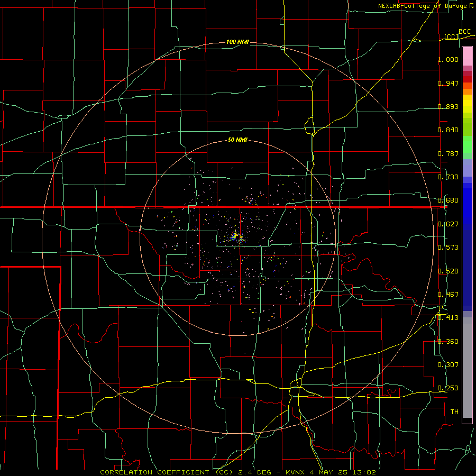Click the TH threshold label on the legend
The height and width of the screenshot is (476, 476).
(454, 412)
